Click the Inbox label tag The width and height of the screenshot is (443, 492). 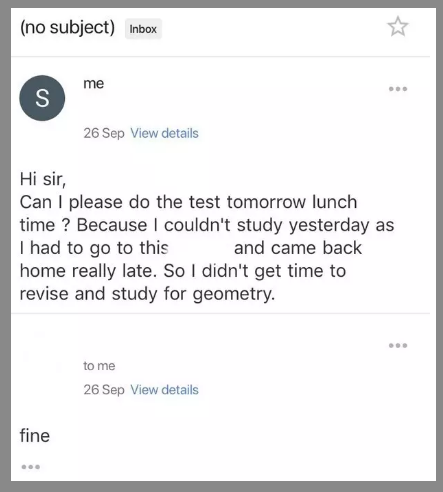(143, 29)
